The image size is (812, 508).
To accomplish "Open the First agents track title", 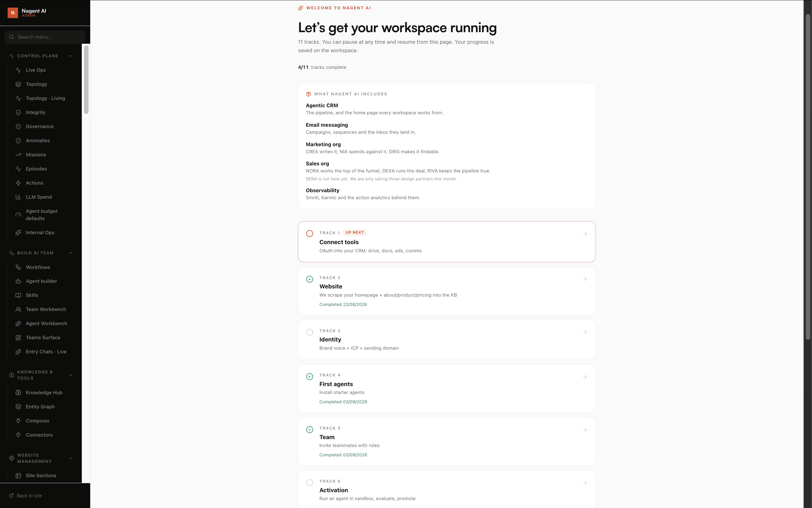I will coord(336,384).
